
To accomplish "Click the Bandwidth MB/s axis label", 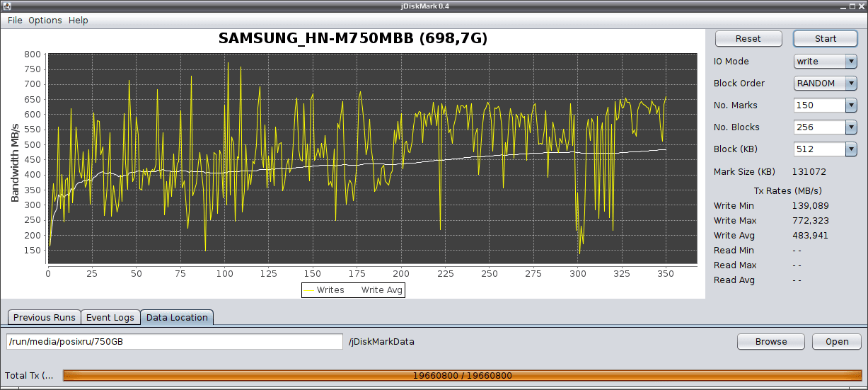I will coord(15,161).
